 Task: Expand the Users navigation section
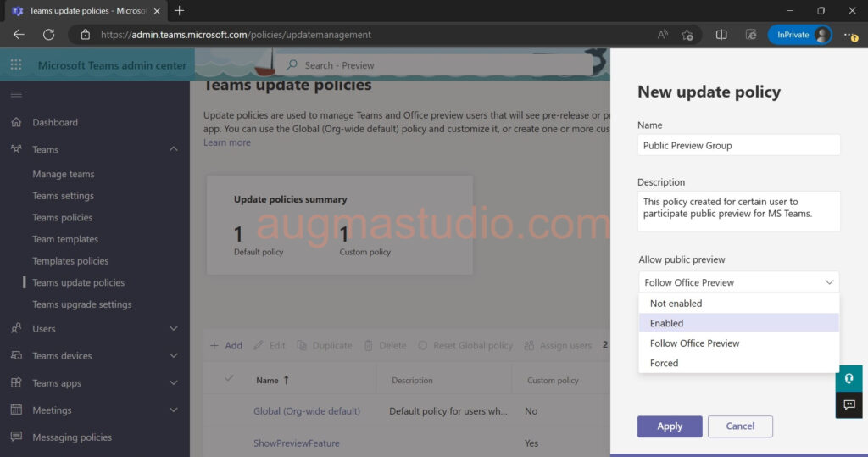174,328
